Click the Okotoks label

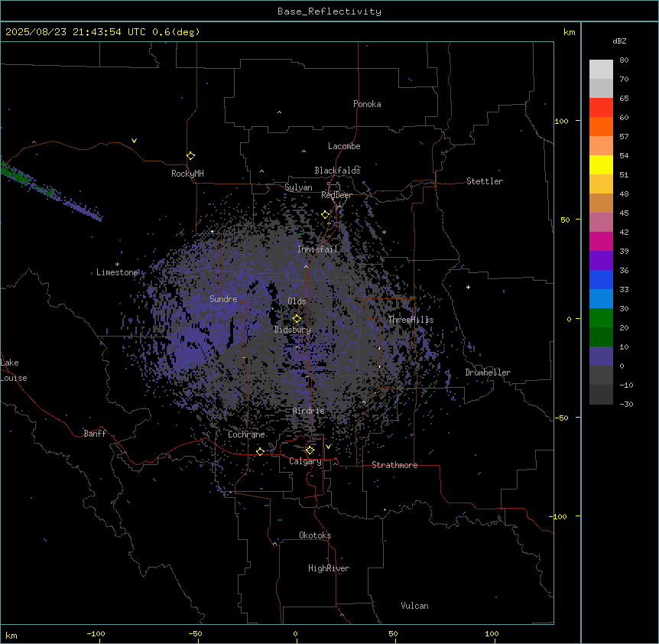click(x=315, y=535)
